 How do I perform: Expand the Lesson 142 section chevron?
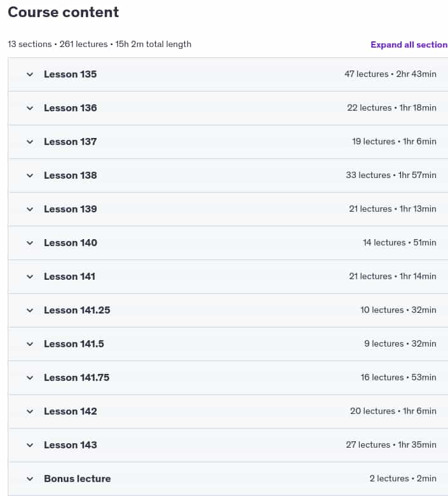[30, 412]
